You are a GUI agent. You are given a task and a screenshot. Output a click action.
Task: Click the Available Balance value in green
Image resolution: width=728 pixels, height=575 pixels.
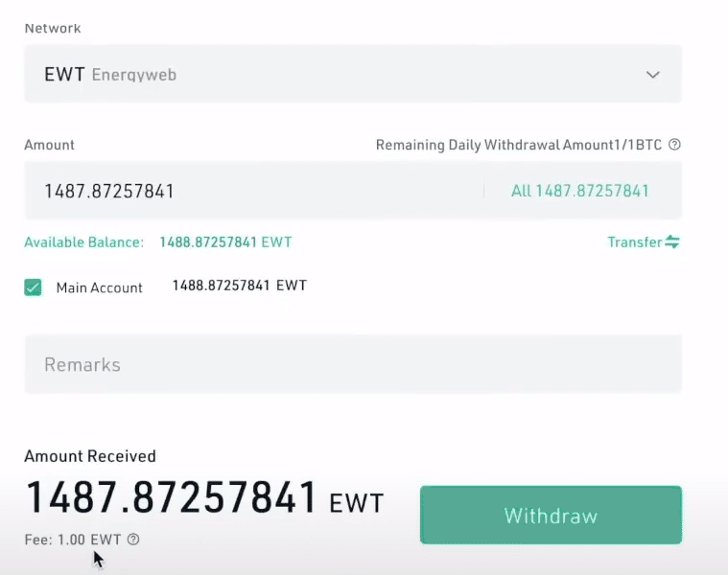[x=225, y=242]
